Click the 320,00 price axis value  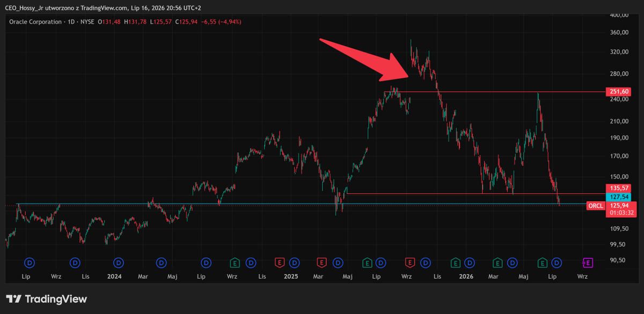(619, 52)
